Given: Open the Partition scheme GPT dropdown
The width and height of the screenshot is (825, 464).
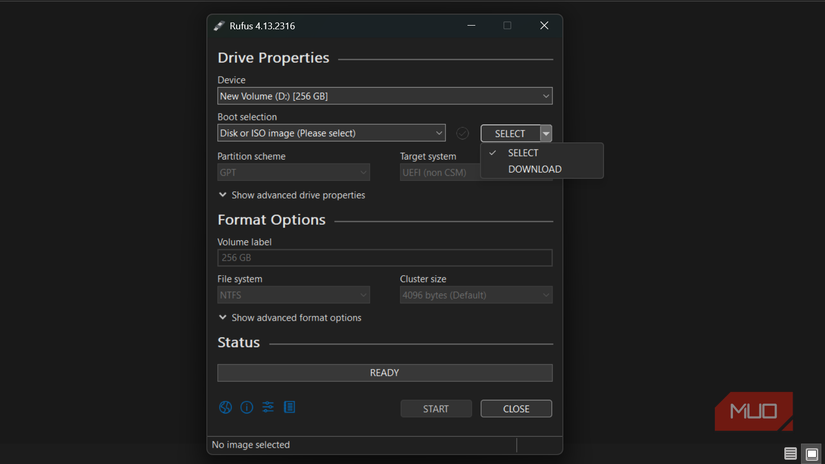Looking at the screenshot, I should [294, 173].
